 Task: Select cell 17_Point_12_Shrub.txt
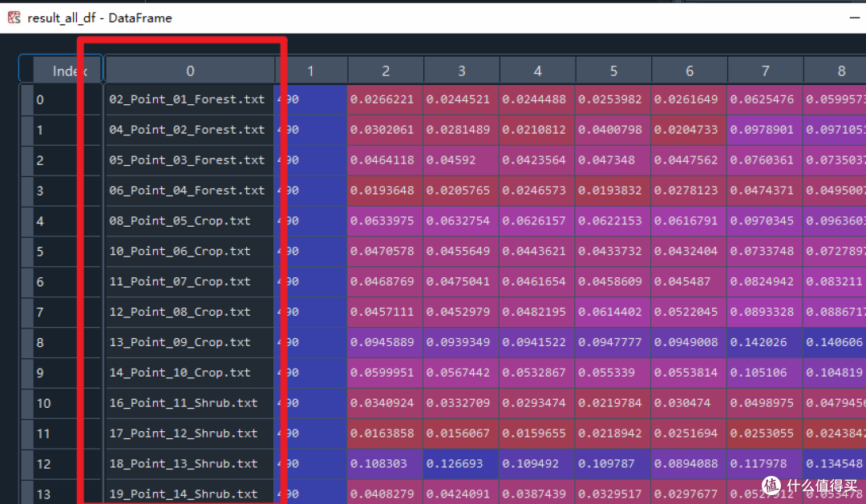(x=190, y=434)
